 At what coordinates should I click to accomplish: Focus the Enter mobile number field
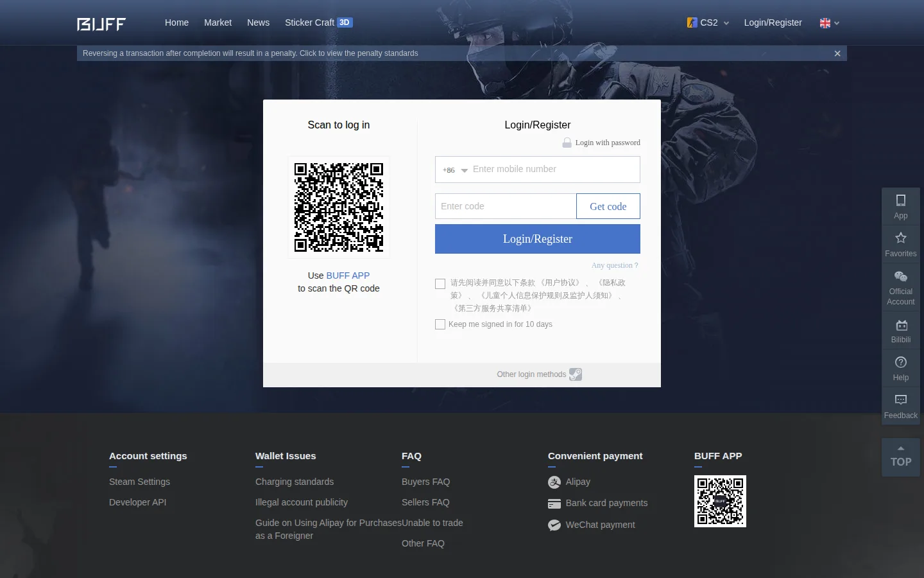pos(554,170)
